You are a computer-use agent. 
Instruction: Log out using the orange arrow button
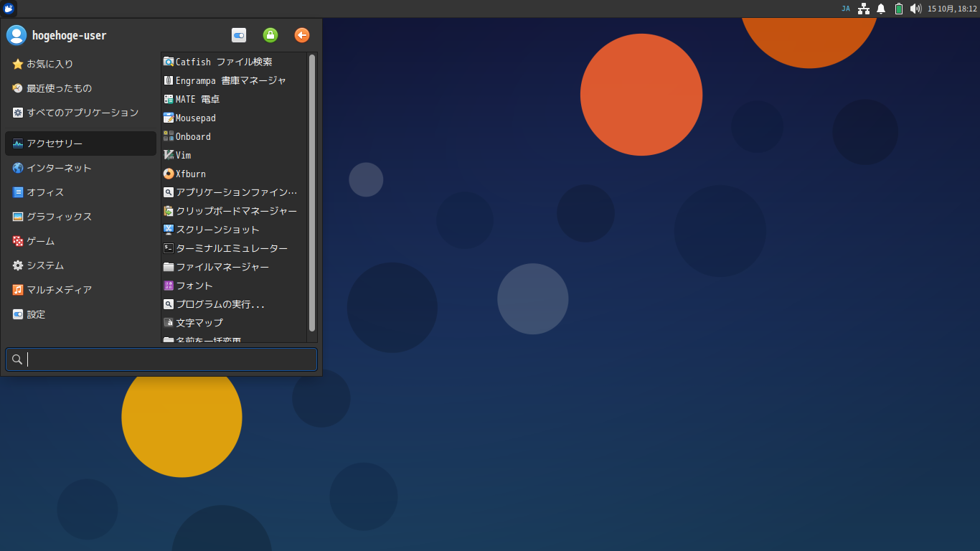tap(301, 34)
